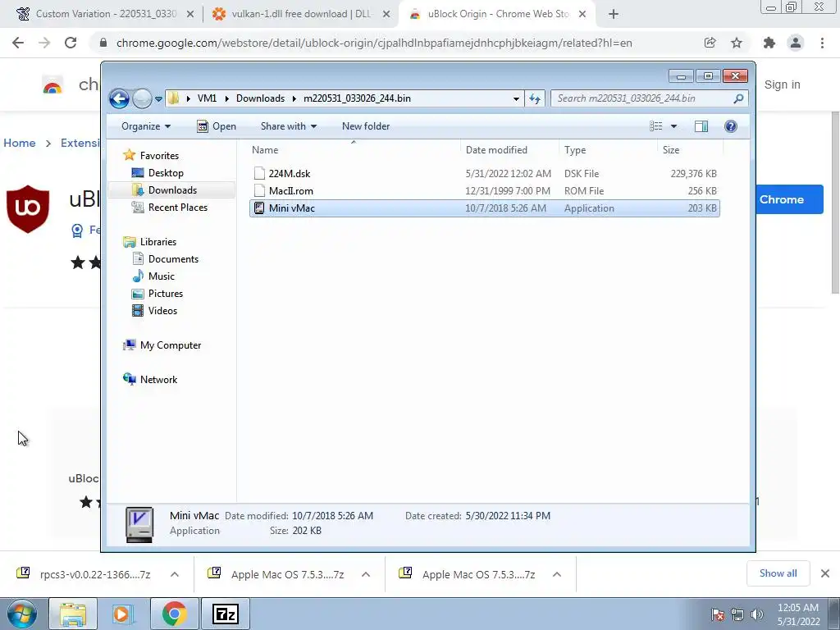
Task: Open Windows Explorer from the taskbar
Action: [x=73, y=614]
